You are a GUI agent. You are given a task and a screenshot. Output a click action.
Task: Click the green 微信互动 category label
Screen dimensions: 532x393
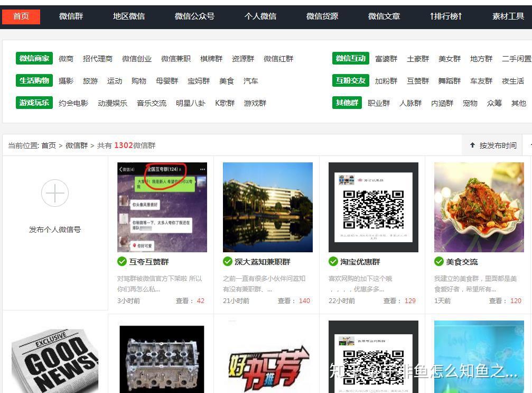pyautogui.click(x=351, y=58)
